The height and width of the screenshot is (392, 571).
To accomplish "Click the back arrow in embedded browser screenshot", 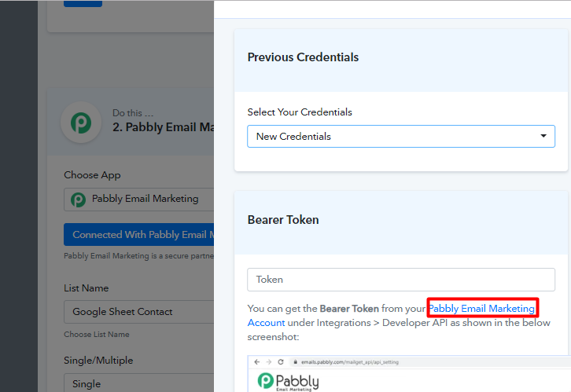I will click(x=256, y=362).
